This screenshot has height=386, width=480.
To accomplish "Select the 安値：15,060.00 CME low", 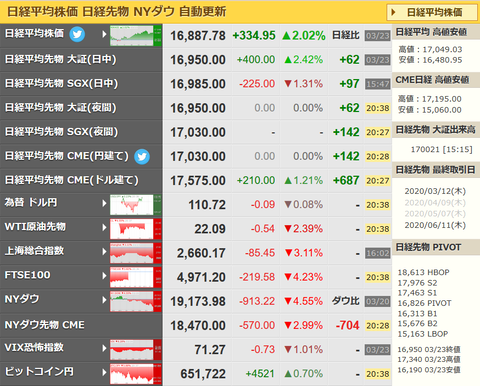I will (x=430, y=110).
